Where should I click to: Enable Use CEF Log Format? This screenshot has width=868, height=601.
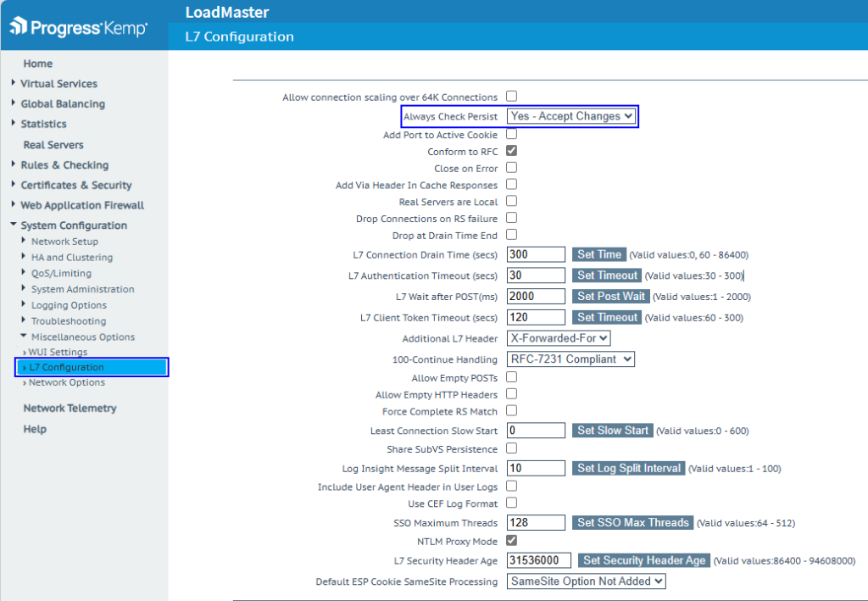tap(511, 503)
